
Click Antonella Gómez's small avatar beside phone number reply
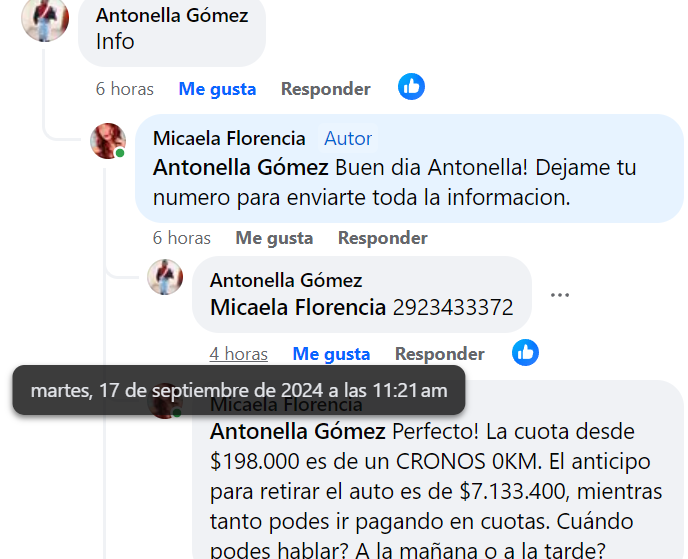click(x=165, y=277)
